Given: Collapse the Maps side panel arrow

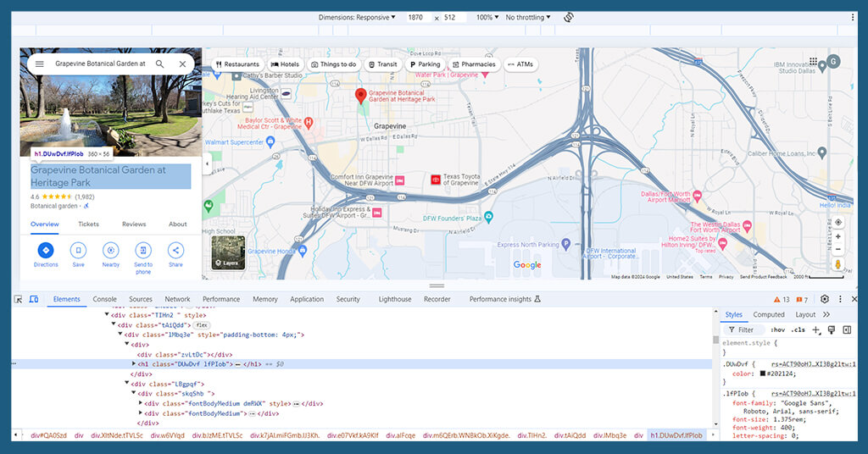Looking at the screenshot, I should (x=207, y=163).
